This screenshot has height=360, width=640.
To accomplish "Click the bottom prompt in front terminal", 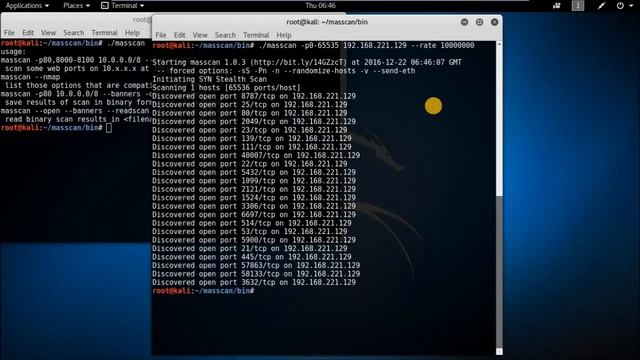I will 203,291.
